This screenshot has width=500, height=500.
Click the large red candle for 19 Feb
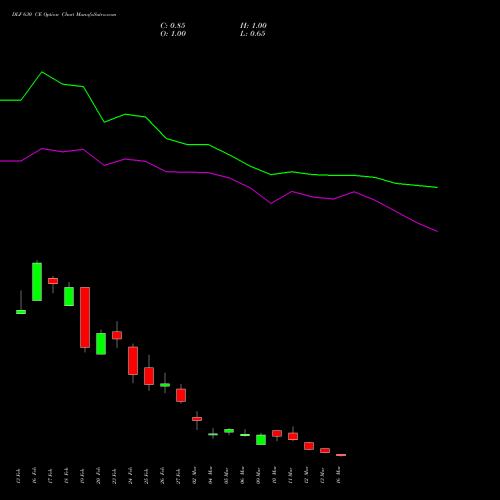click(85, 317)
